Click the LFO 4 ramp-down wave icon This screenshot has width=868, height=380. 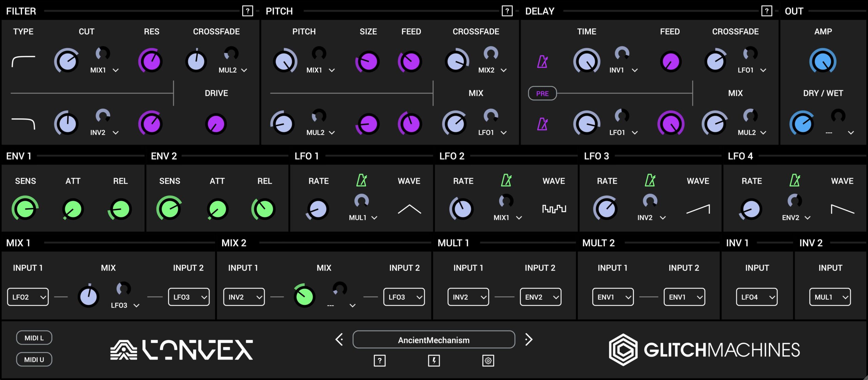click(x=843, y=209)
